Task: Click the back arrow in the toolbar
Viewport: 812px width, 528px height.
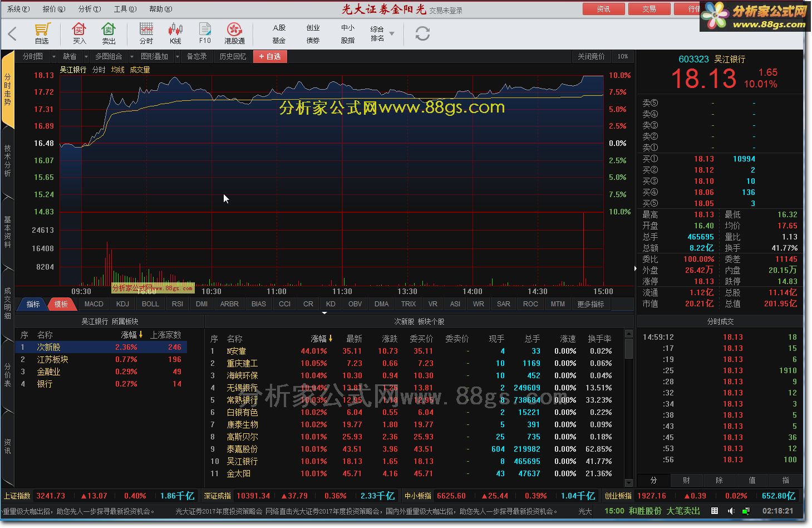Action: (12, 34)
